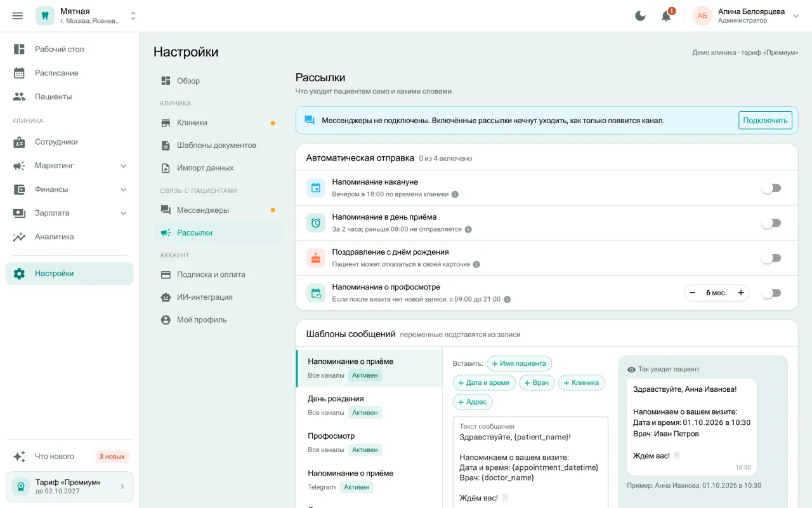Click the tooth clinic logo icon

click(x=45, y=16)
